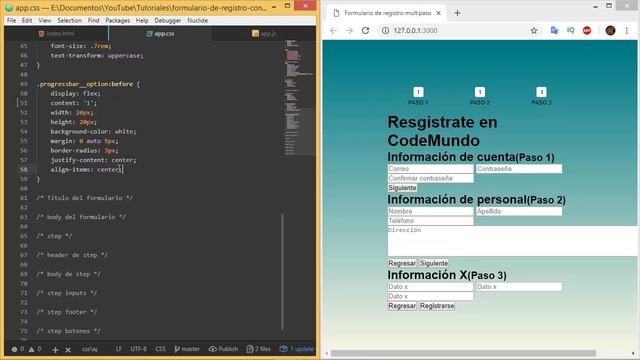This screenshot has height=360, width=640.
Task: Click the css file path in status bar
Action: [x=89, y=349]
